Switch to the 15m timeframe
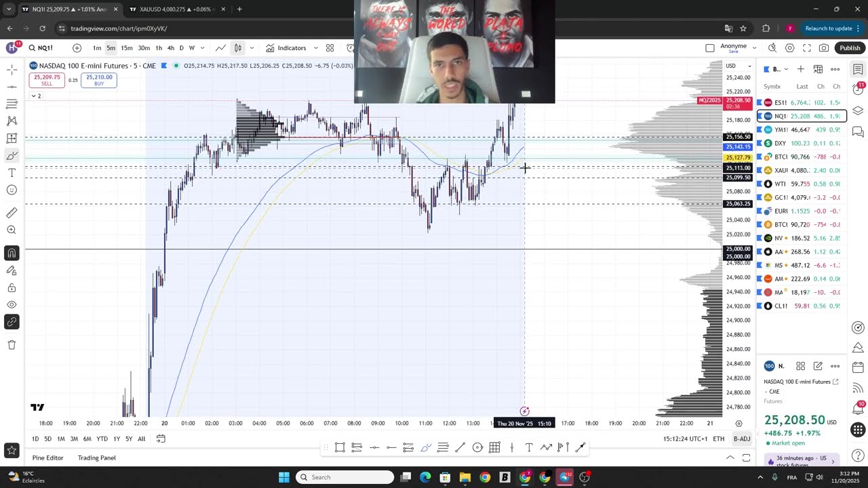The image size is (868, 488). 127,48
